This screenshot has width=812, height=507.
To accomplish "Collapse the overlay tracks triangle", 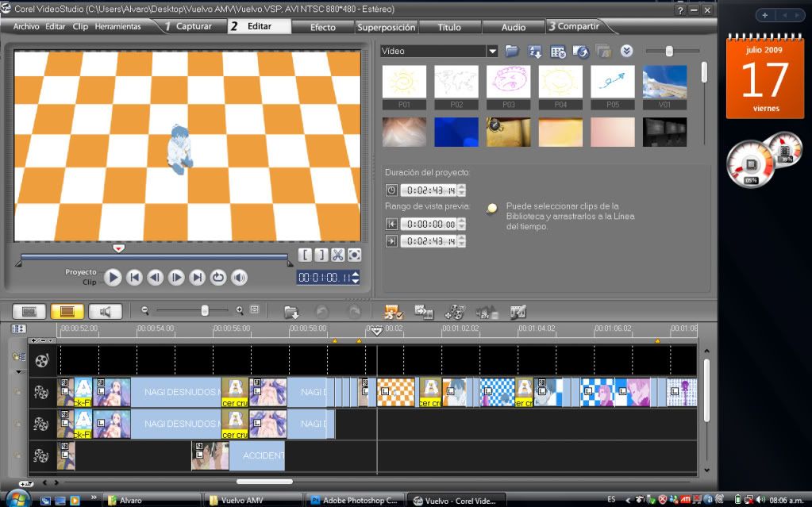I will pyautogui.click(x=18, y=372).
